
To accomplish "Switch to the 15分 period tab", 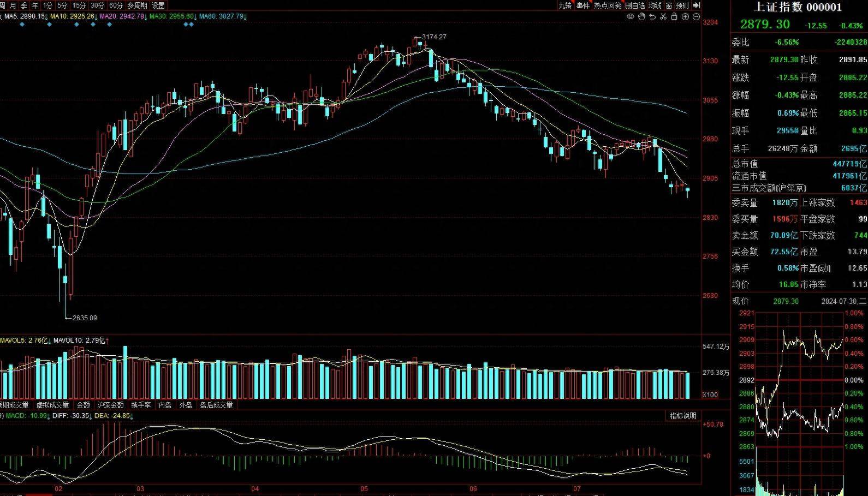I will (79, 5).
